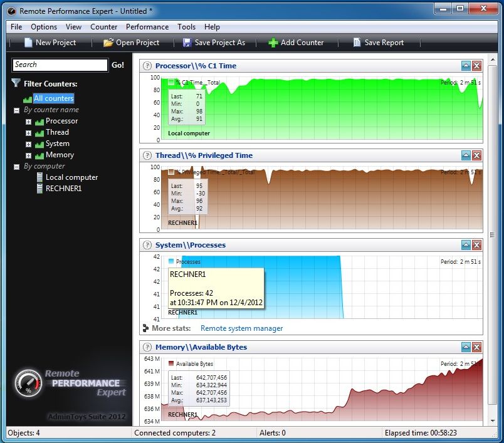Screen dimensions: 504x443
Task: Click Elapsed time 00:58:23 in status bar
Action: click(x=421, y=433)
